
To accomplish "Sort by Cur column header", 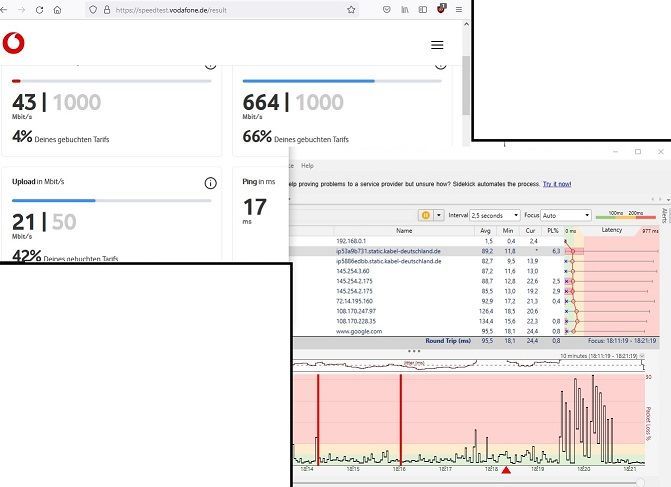I will [531, 231].
